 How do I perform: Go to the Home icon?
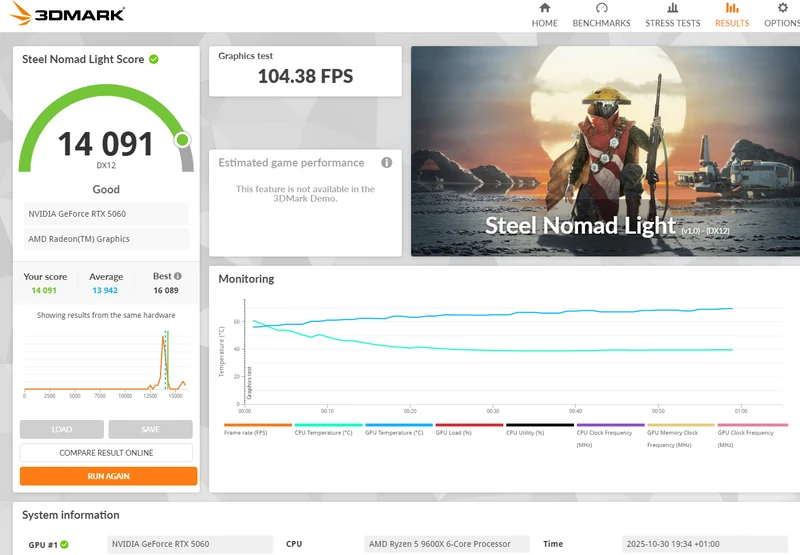544,8
